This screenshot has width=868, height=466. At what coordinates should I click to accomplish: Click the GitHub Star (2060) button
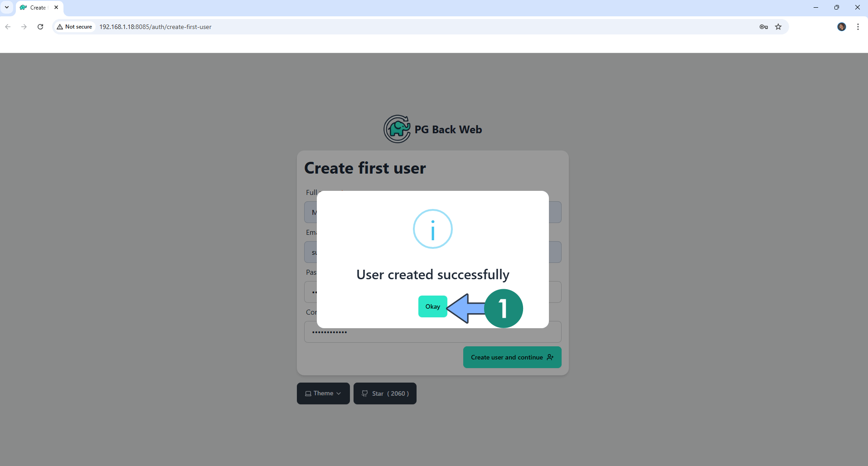pyautogui.click(x=385, y=393)
